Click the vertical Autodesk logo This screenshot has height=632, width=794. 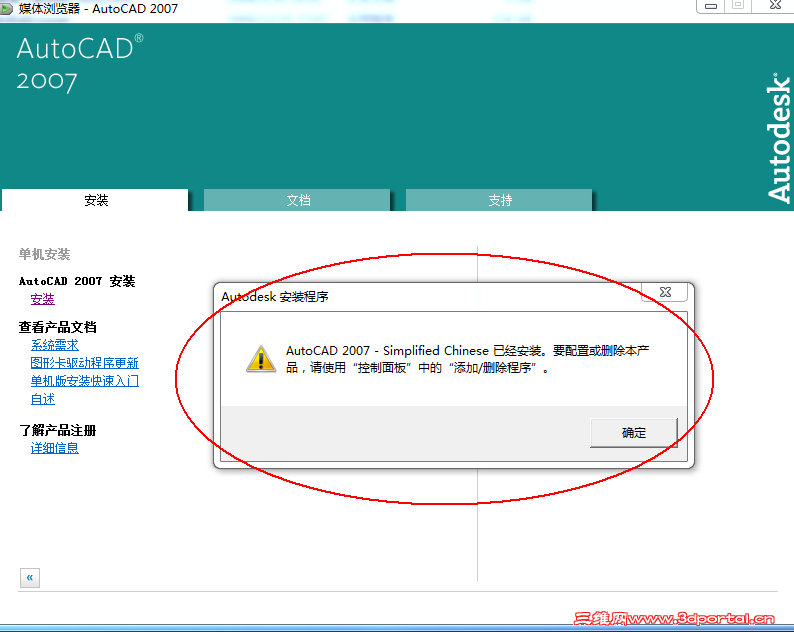(778, 138)
